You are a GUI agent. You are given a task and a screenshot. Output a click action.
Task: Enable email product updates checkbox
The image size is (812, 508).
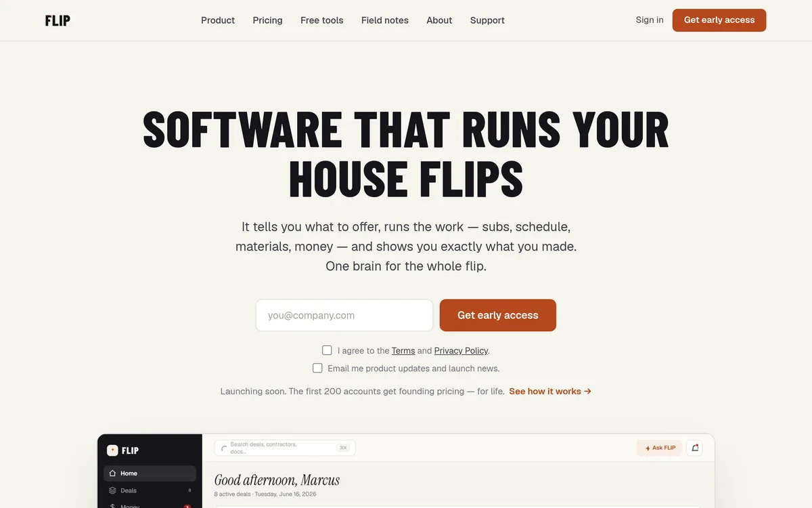317,368
